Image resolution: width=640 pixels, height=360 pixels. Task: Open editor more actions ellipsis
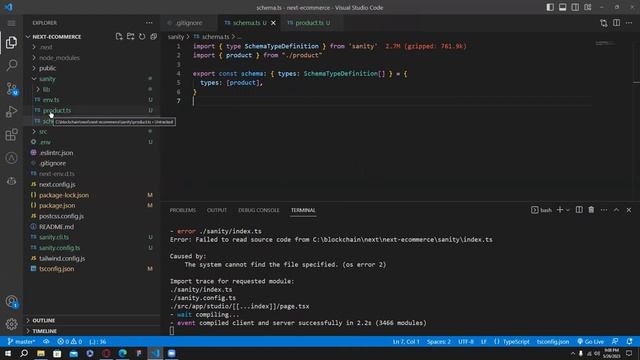point(629,23)
